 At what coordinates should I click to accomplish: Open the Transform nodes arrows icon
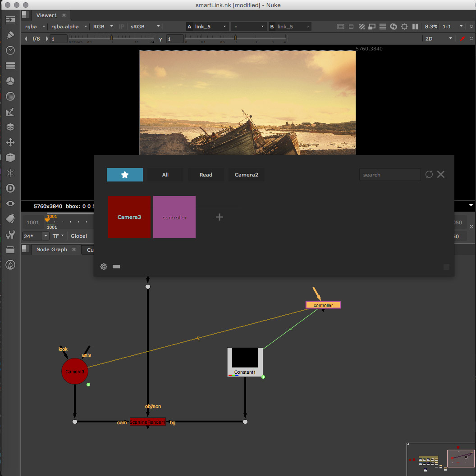tap(10, 142)
